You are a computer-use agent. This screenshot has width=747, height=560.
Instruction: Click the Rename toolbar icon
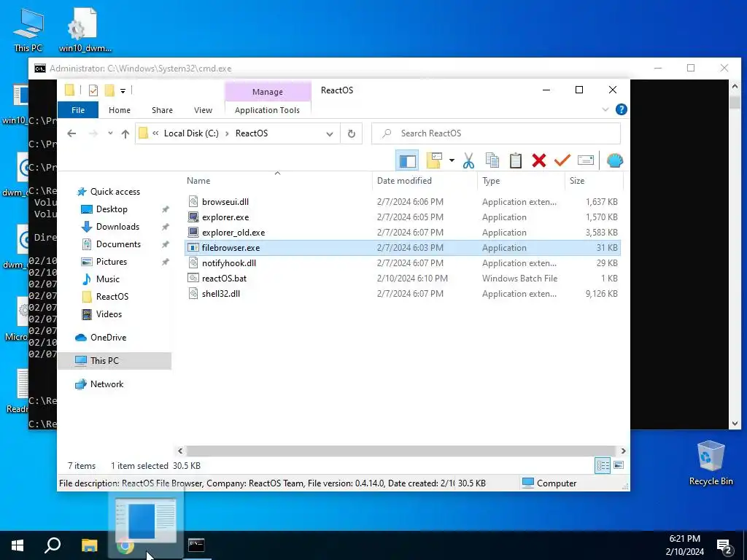(x=586, y=160)
